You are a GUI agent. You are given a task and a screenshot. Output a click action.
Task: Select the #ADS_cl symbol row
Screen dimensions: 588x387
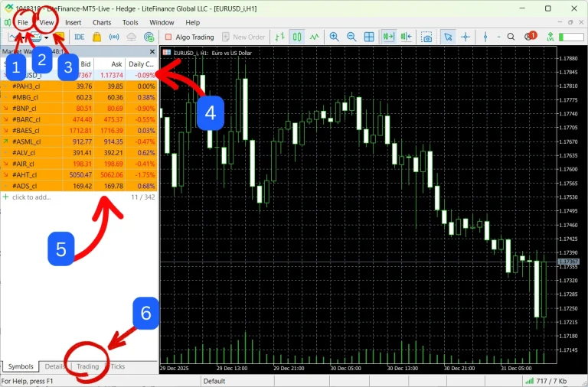coord(79,186)
